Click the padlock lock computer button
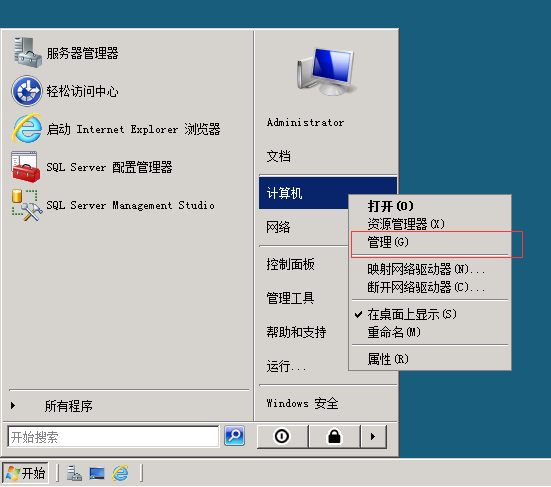The height and width of the screenshot is (487, 551). tap(334, 436)
